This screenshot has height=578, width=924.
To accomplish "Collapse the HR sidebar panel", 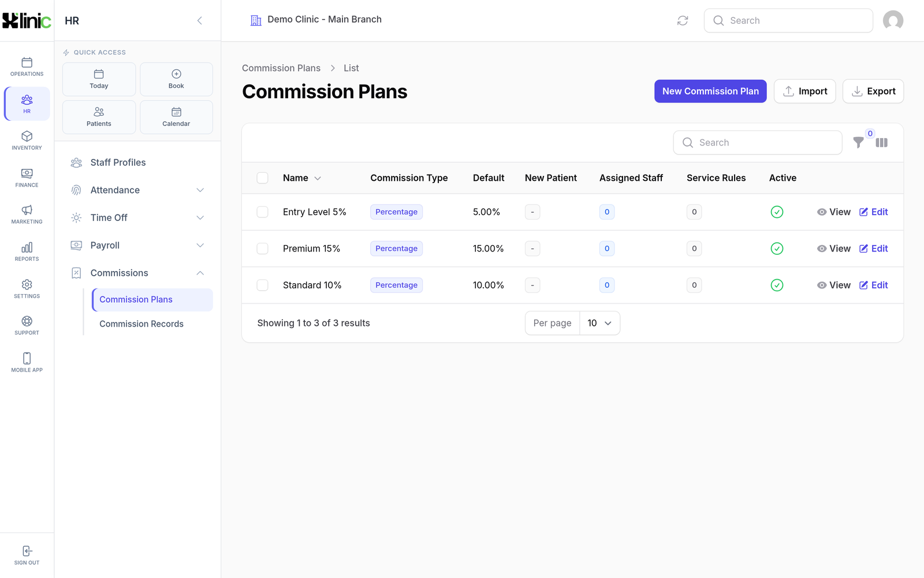I will pyautogui.click(x=200, y=21).
